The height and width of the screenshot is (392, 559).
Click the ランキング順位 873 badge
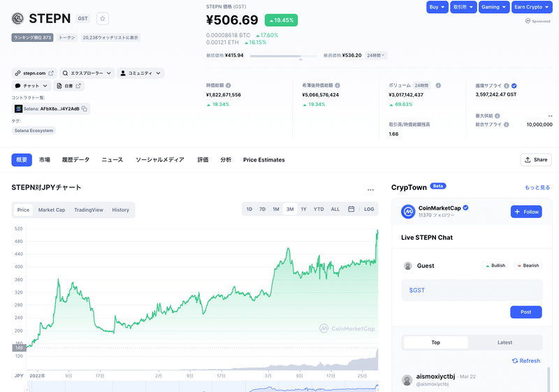32,38
